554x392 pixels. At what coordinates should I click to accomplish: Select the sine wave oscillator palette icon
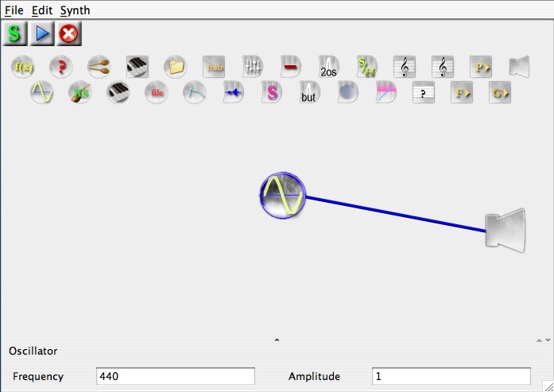pyautogui.click(x=41, y=93)
